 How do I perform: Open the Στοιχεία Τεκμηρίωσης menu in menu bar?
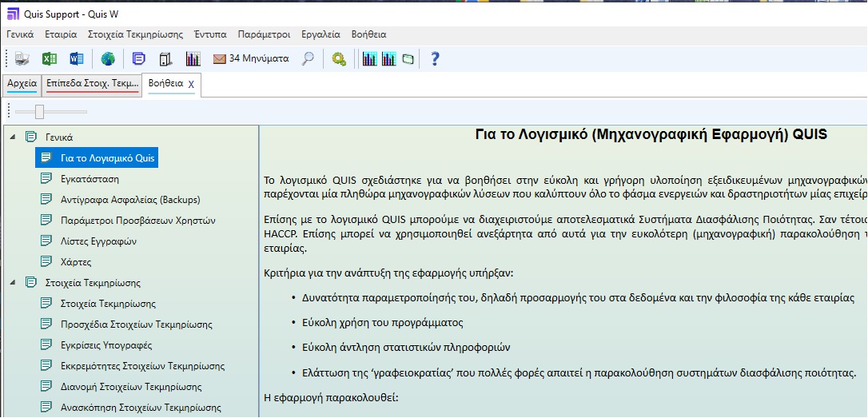(136, 34)
